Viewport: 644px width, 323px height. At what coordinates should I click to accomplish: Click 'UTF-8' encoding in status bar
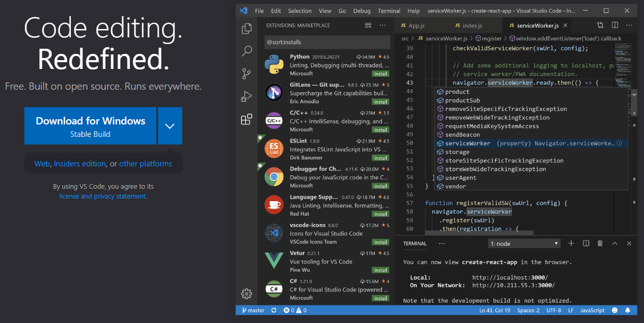point(553,310)
